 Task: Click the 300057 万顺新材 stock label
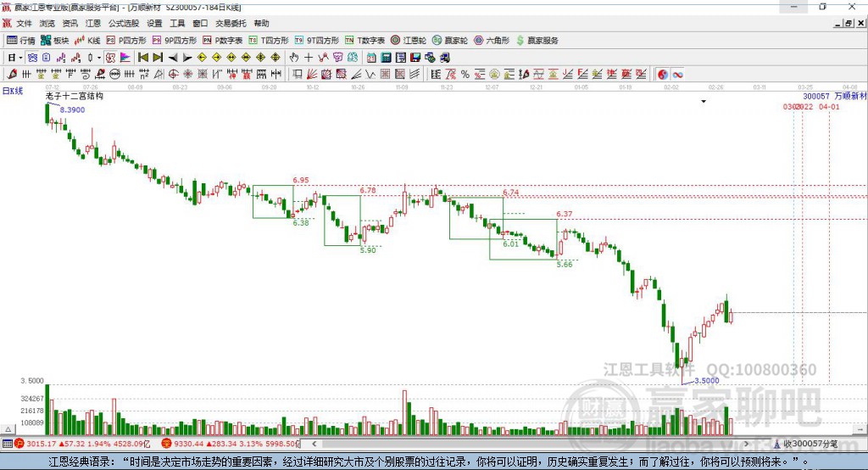click(x=835, y=96)
